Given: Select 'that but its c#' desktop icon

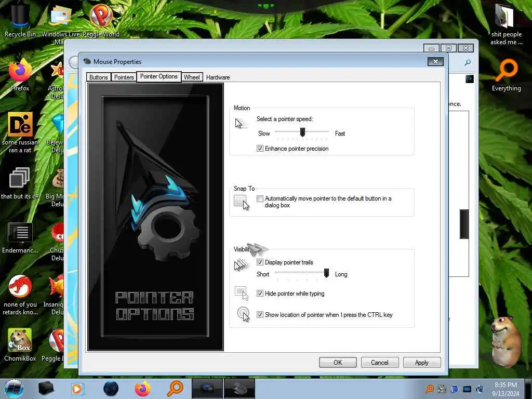Looking at the screenshot, I should click(20, 183).
